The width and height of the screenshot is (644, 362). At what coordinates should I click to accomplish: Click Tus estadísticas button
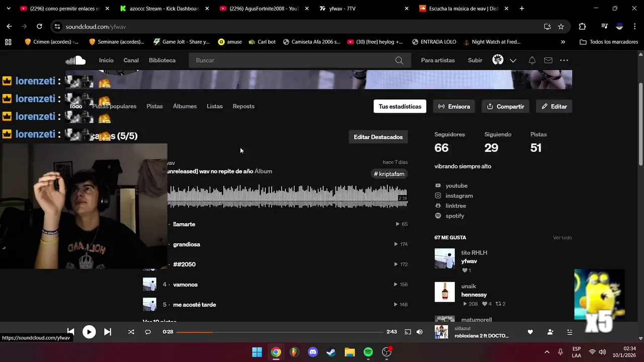pos(400,107)
